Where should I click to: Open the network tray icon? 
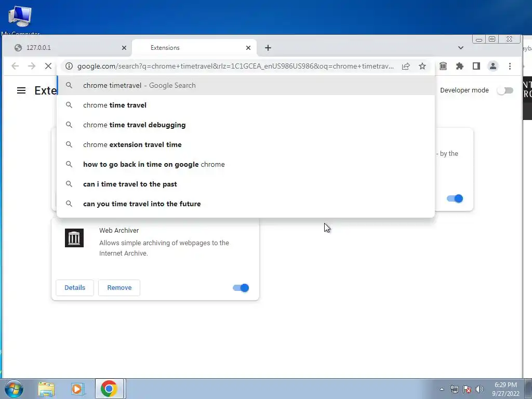tap(454, 389)
